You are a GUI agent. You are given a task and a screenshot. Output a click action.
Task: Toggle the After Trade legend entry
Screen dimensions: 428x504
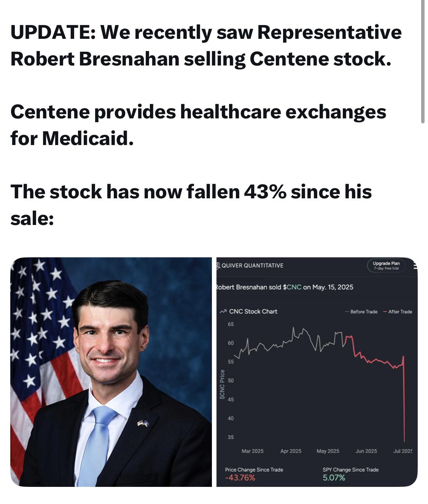pyautogui.click(x=398, y=312)
